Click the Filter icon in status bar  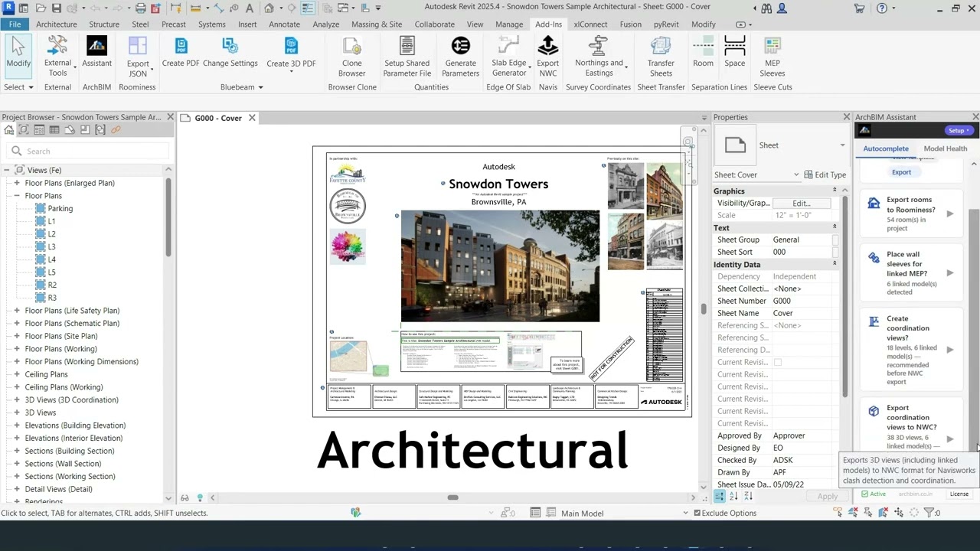pyautogui.click(x=929, y=513)
